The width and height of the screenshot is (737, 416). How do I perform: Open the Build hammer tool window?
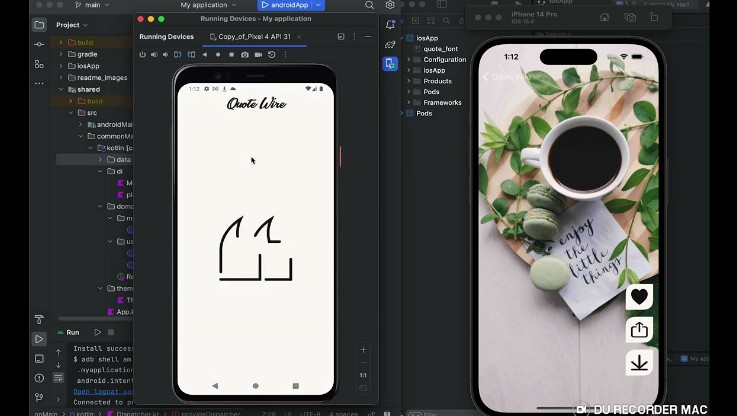click(x=39, y=320)
